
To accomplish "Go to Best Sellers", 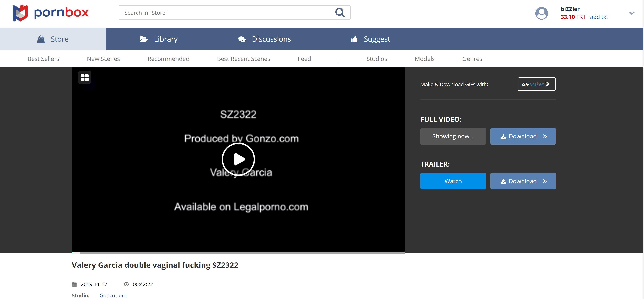I will (x=43, y=59).
